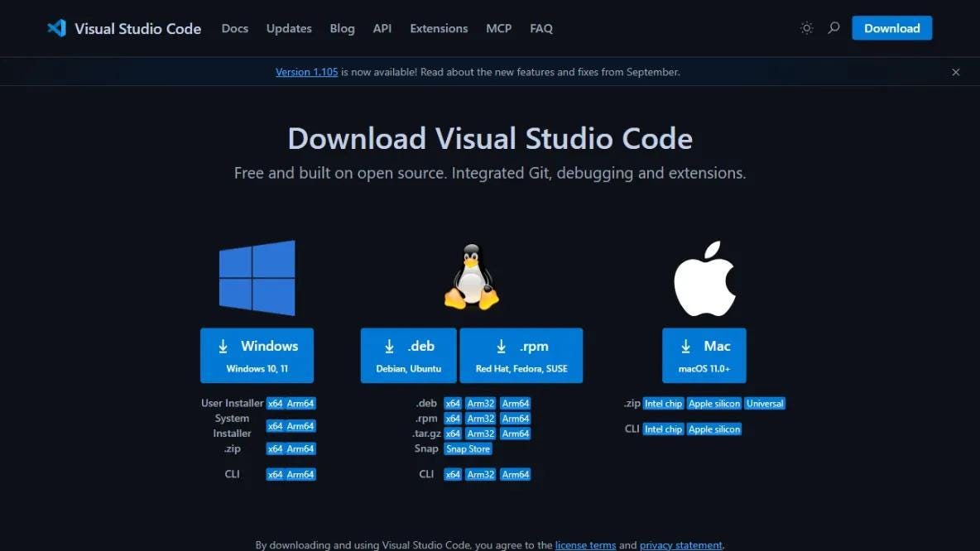
Task: Open the privacy statement link
Action: pos(680,544)
